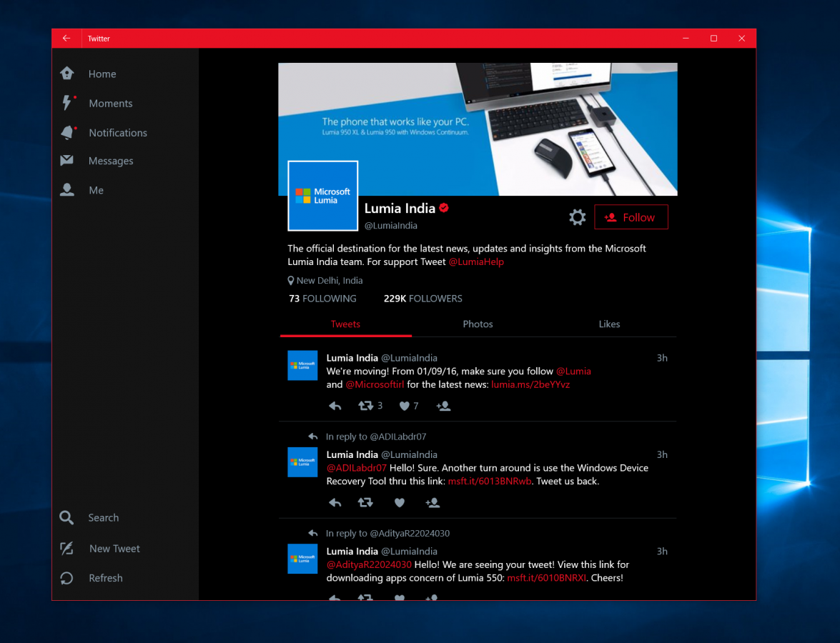840x643 pixels.
Task: Click the "Refresh" sidebar label
Action: 106,578
